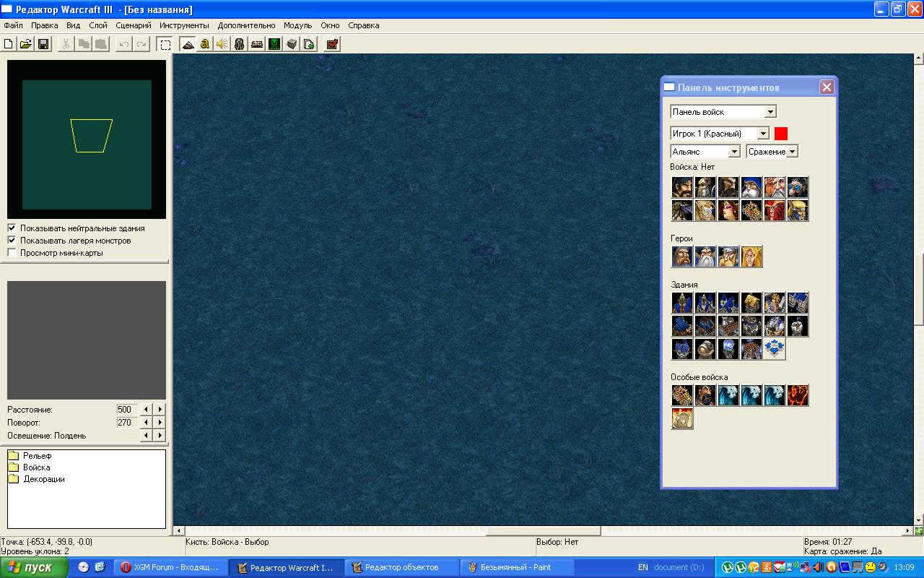This screenshot has height=578, width=924.
Task: Click the red player color swatch
Action: pyautogui.click(x=781, y=134)
